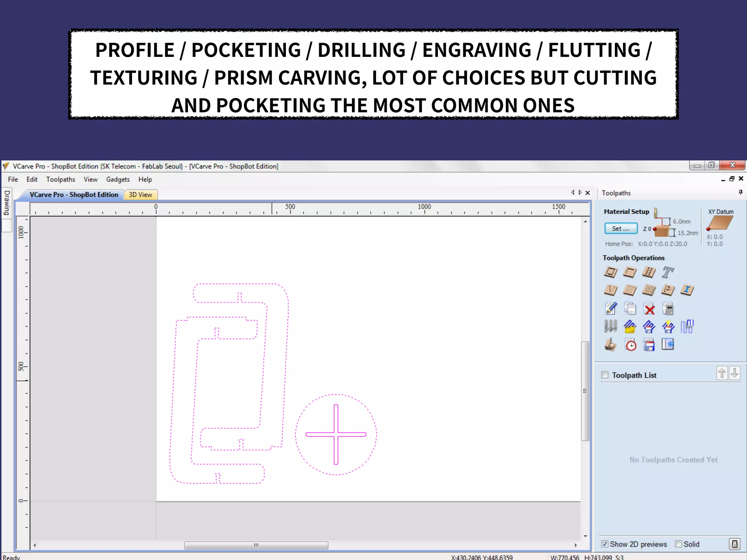
Task: Select the Pocket toolpath icon
Action: pyautogui.click(x=630, y=272)
